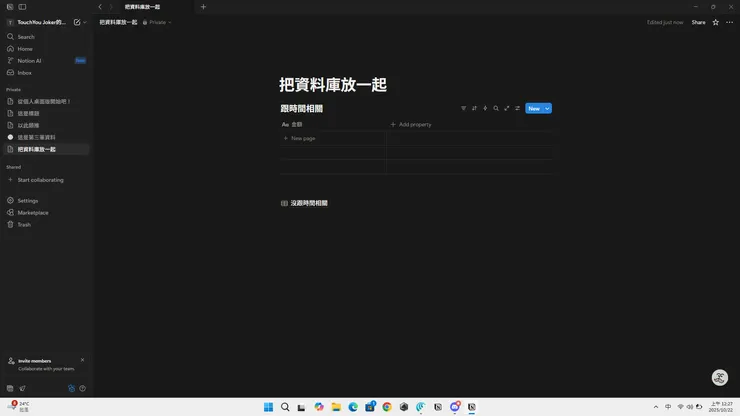This screenshot has height=416, width=740.
Task: Open Notion AI from the sidebar
Action: [x=46, y=61]
